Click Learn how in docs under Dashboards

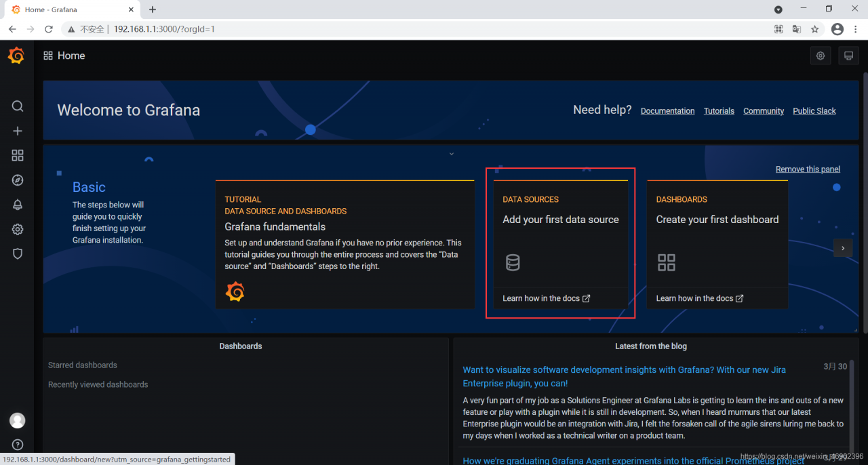pyautogui.click(x=700, y=298)
